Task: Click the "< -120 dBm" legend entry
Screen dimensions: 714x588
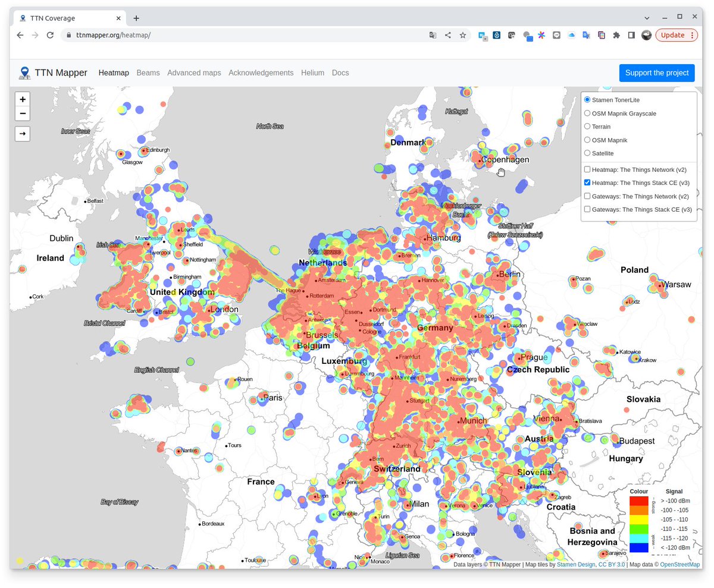Action: tap(675, 548)
